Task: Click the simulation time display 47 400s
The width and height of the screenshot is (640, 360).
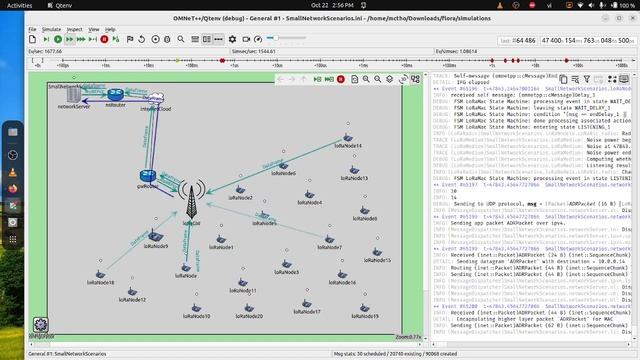Action: (x=588, y=40)
